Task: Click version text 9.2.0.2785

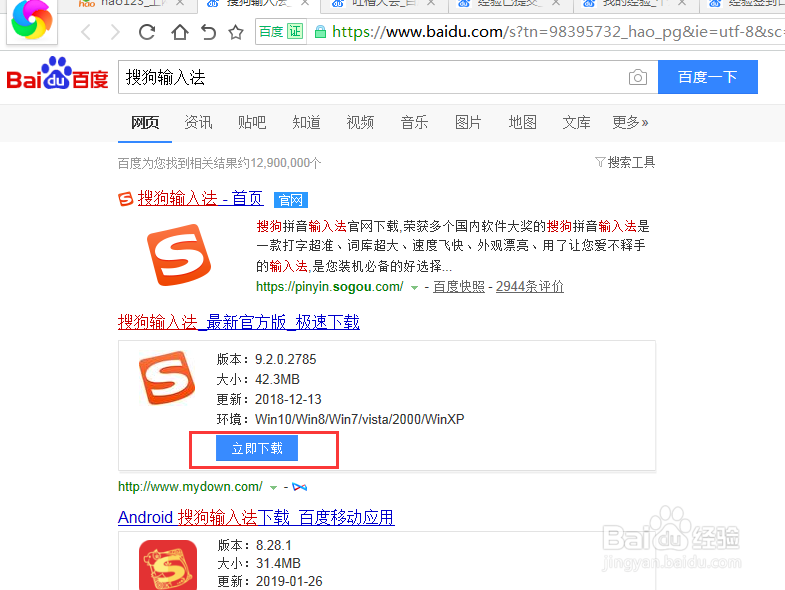Action: (x=285, y=359)
